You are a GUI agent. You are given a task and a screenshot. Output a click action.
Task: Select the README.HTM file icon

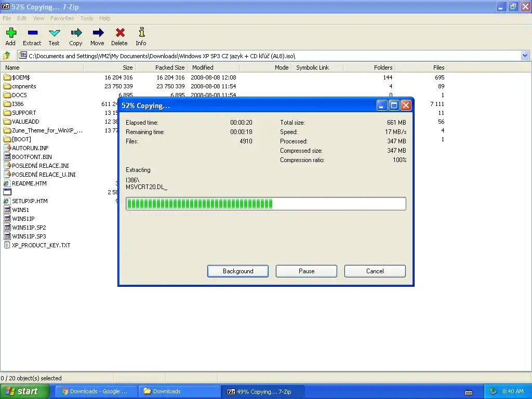[7, 183]
